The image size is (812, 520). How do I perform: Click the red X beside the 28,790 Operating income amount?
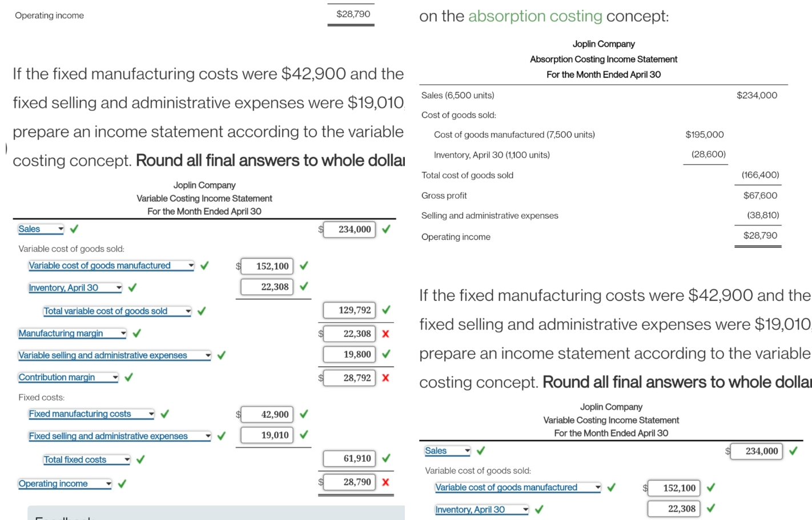pos(386,481)
